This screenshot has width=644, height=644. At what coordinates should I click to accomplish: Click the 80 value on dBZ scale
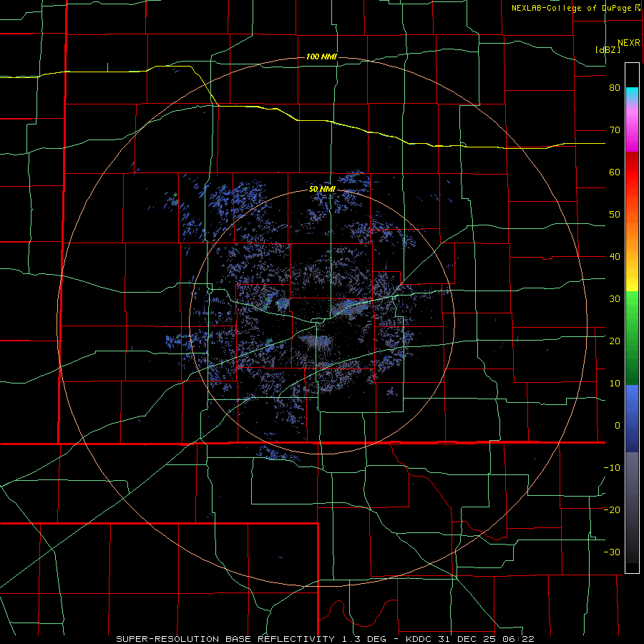[615, 88]
